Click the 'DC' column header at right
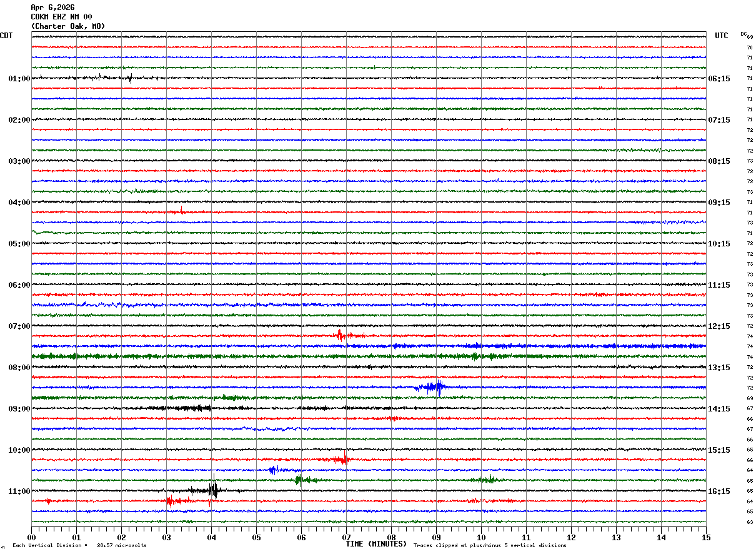Viewport: 756px width, 554px height. (x=744, y=34)
